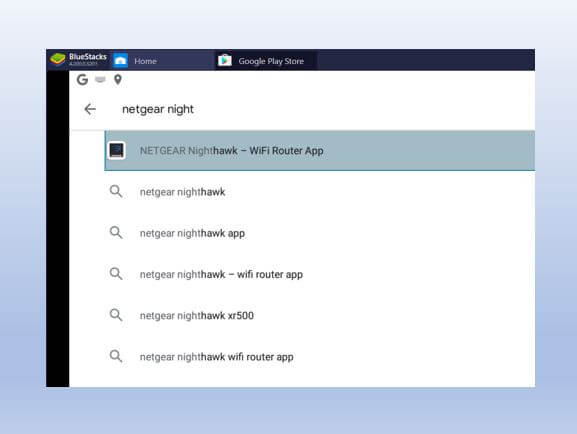Click the BlueStacks logo icon

58,59
